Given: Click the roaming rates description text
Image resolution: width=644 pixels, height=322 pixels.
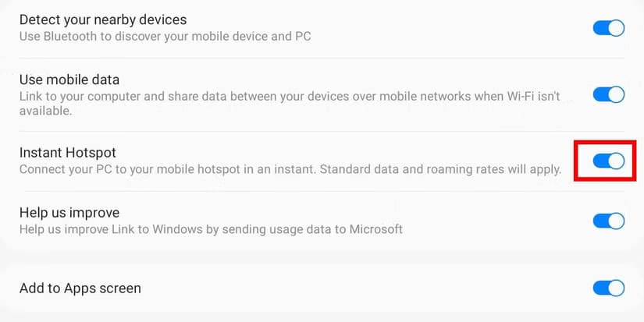Looking at the screenshot, I should tap(290, 169).
